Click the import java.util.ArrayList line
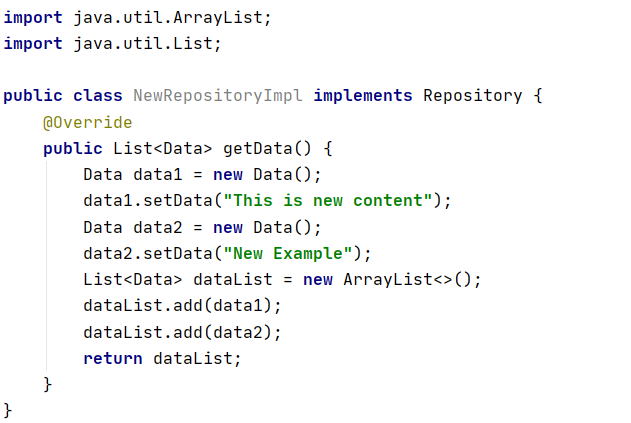The height and width of the screenshot is (423, 631). coord(137,18)
